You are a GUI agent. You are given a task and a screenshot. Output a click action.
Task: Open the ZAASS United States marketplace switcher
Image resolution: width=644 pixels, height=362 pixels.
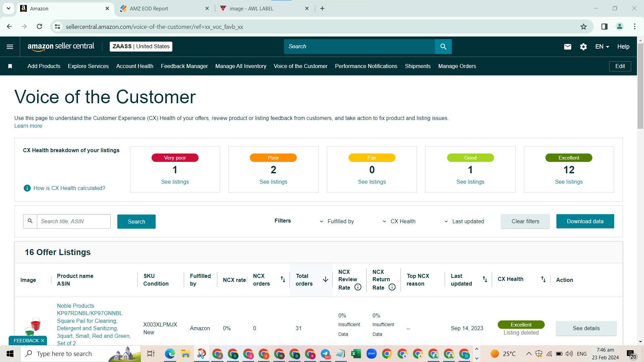tap(141, 47)
